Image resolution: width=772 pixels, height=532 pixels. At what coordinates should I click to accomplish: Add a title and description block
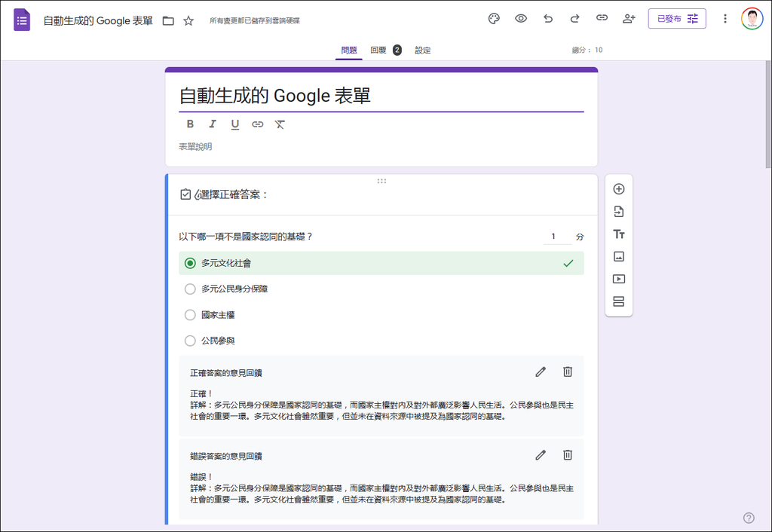(619, 234)
